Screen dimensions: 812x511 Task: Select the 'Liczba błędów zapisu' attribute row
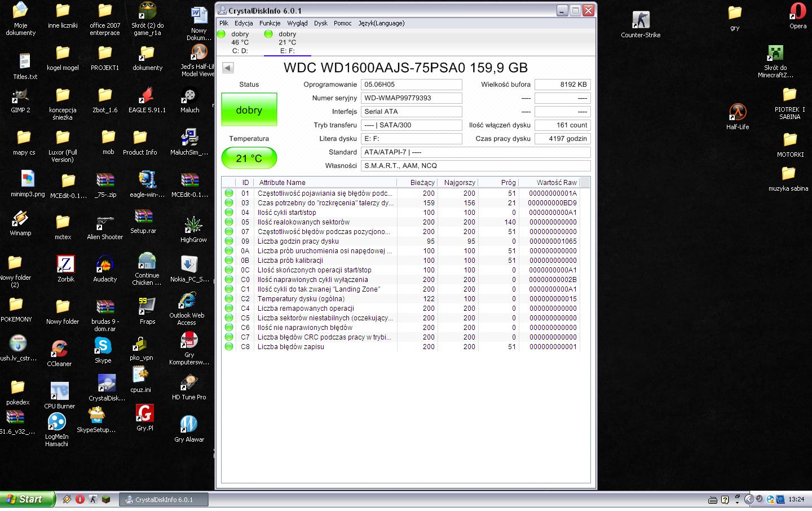click(401, 347)
